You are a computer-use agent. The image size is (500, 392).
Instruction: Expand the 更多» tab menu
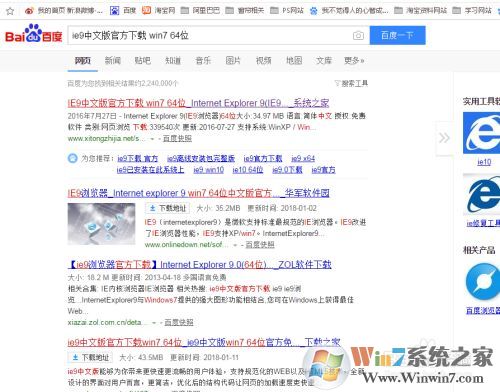[354, 61]
